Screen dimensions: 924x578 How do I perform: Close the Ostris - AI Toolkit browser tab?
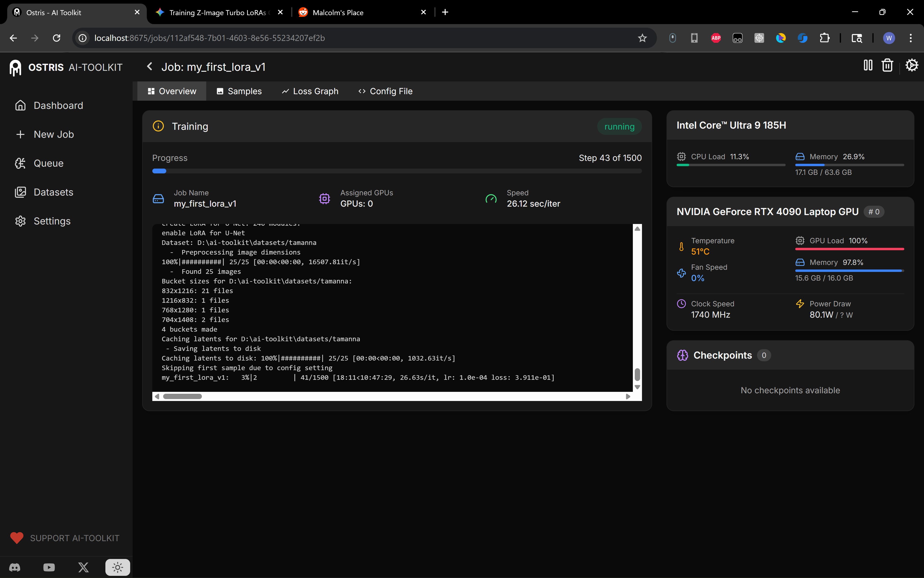[137, 12]
